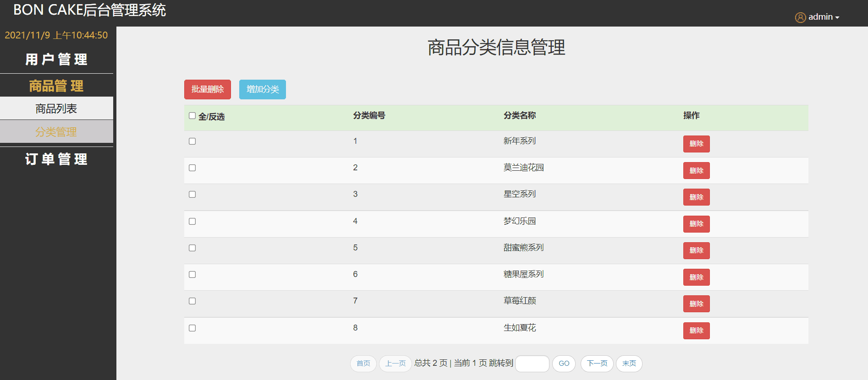Delete the 甜蜜熊系列 category
868x380 pixels.
tap(696, 250)
